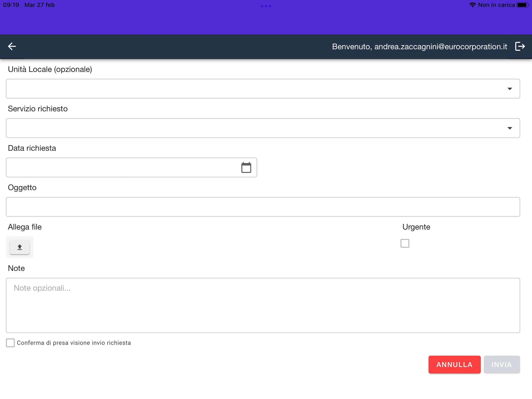
Task: Click the Unità Locale (opzionale) label
Action: point(50,69)
